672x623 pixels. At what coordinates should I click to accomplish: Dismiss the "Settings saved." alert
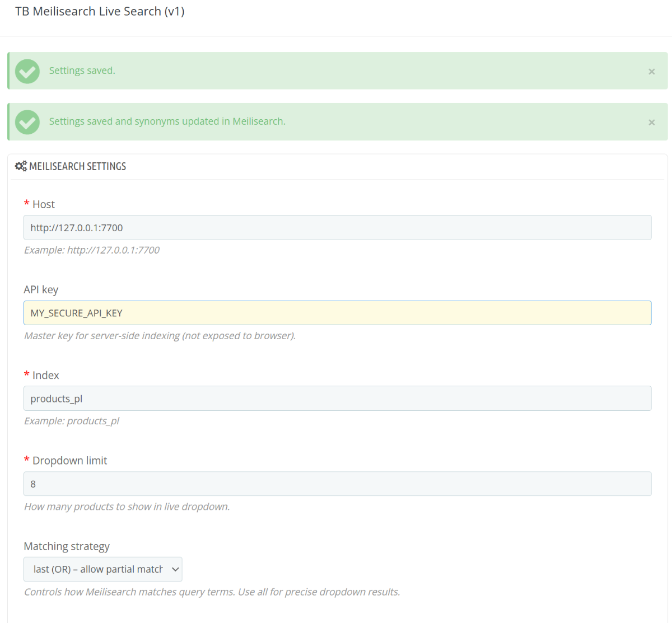tap(651, 72)
